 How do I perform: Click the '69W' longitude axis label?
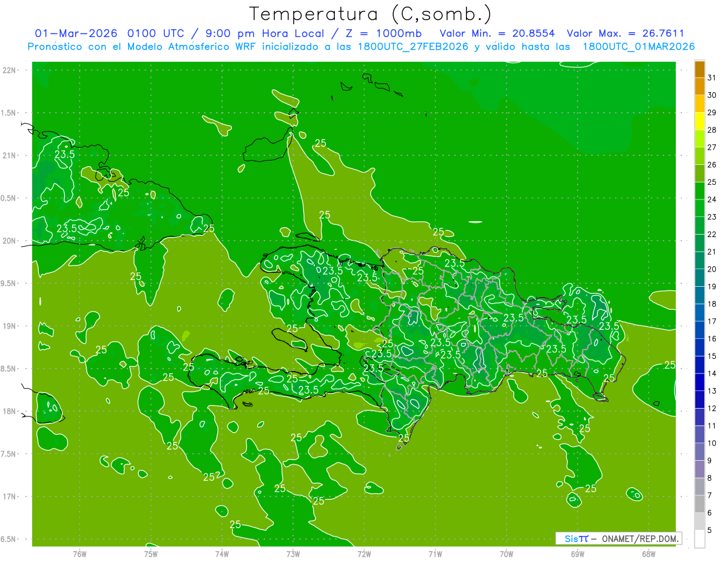578,554
